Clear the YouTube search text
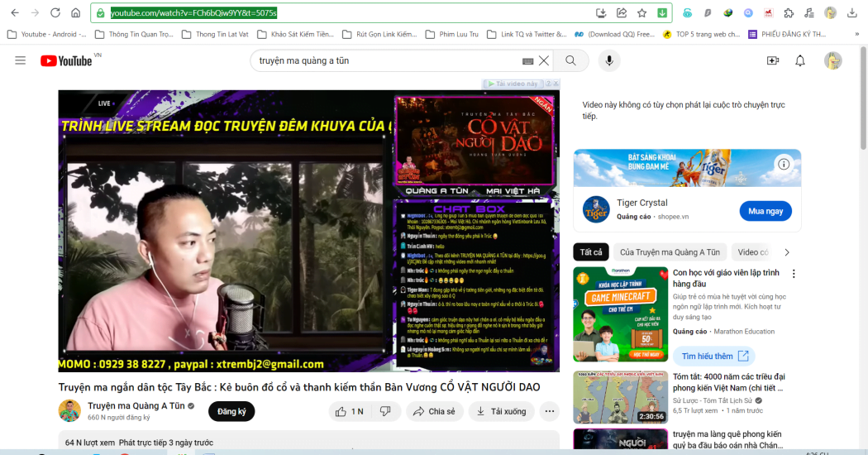The width and height of the screenshot is (868, 455). 544,61
